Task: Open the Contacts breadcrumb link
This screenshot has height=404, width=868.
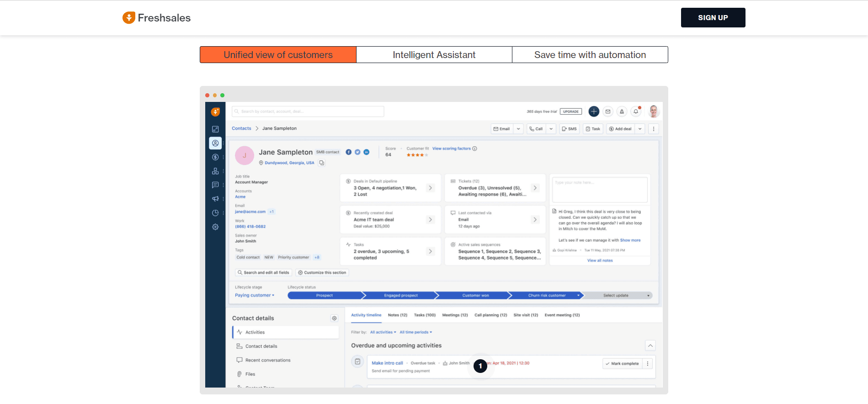Action: pyautogui.click(x=241, y=128)
